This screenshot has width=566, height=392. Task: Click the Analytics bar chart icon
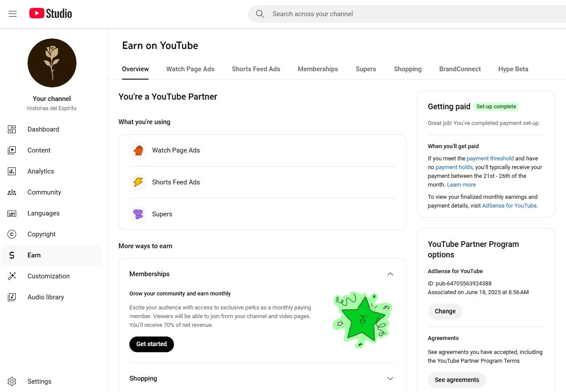(12, 171)
